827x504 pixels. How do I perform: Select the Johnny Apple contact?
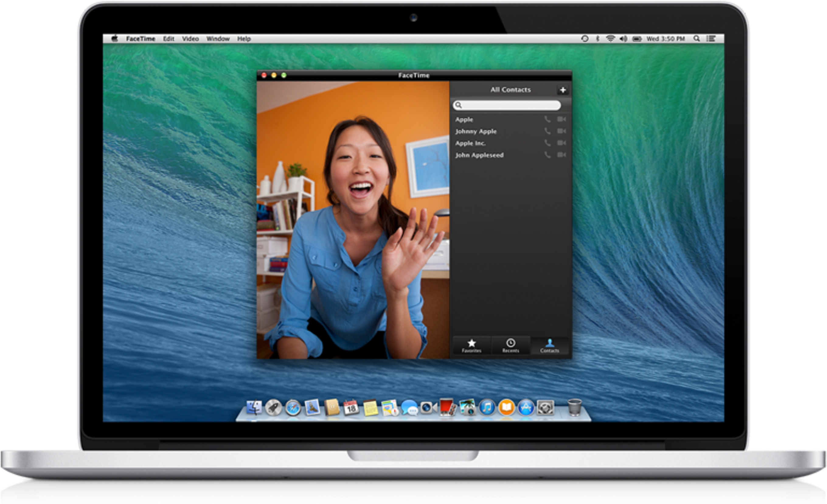pos(510,131)
